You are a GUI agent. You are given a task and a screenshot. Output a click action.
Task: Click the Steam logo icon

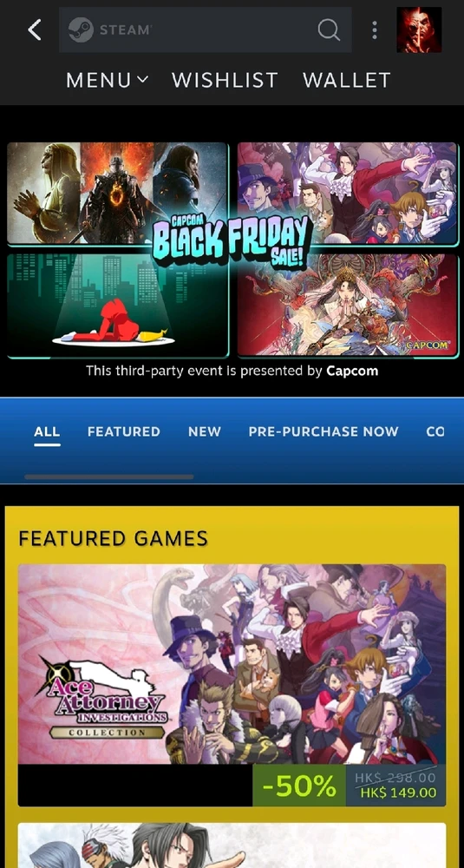(81, 30)
